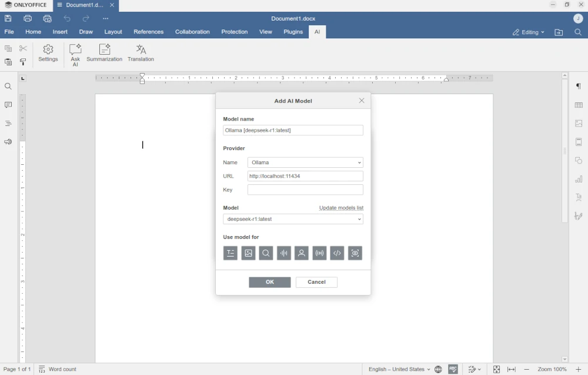The height and width of the screenshot is (375, 588).
Task: Enable the chat assistant model usage option
Action: coord(301,253)
